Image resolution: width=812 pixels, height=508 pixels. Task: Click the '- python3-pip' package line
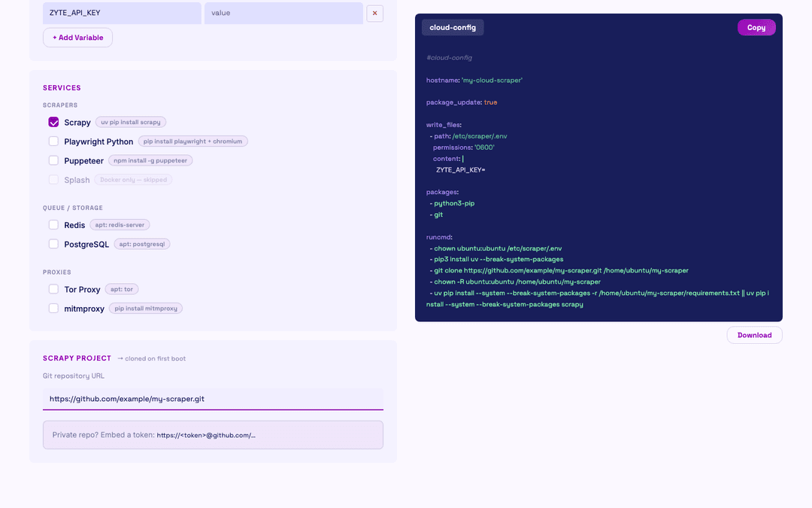click(x=452, y=203)
